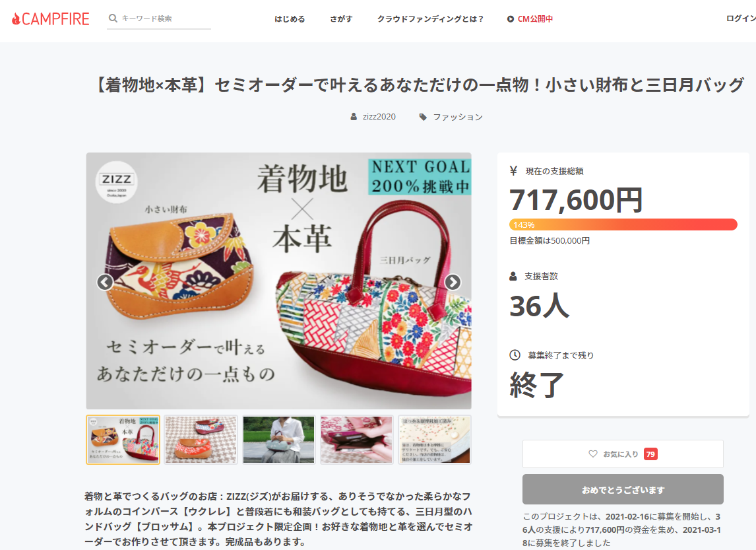This screenshot has height=550, width=756.
Task: Open the さがす menu item
Action: [341, 18]
